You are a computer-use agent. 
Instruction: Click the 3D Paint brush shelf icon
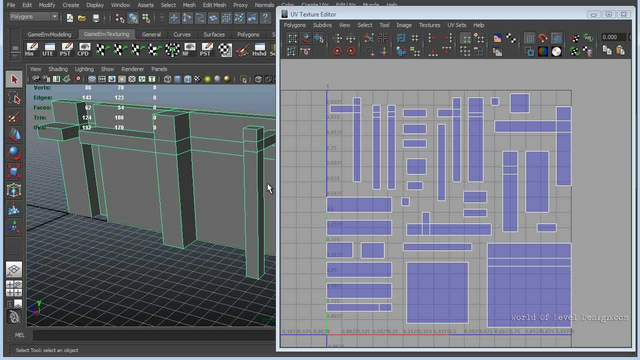click(242, 49)
